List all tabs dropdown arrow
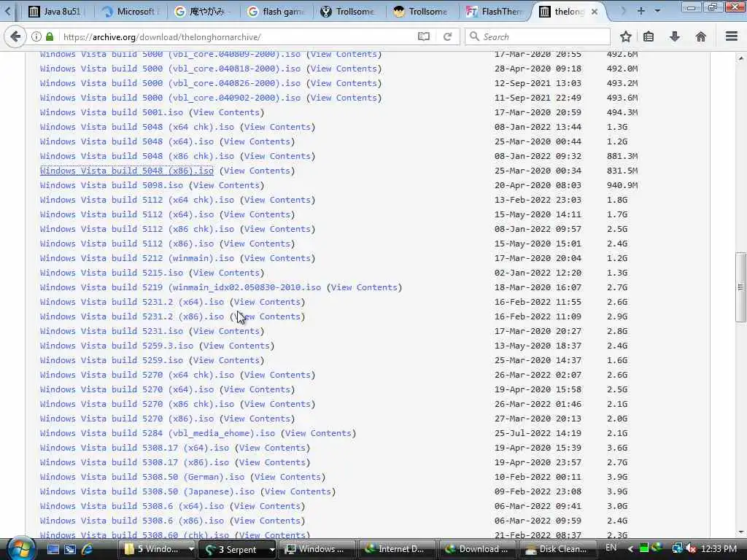This screenshot has height=560, width=747. tap(657, 11)
